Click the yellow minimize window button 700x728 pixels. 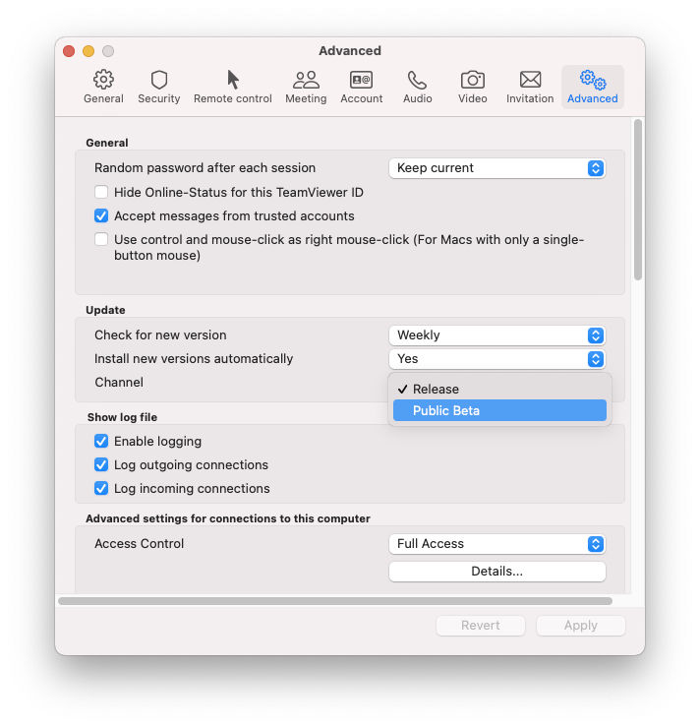(88, 51)
